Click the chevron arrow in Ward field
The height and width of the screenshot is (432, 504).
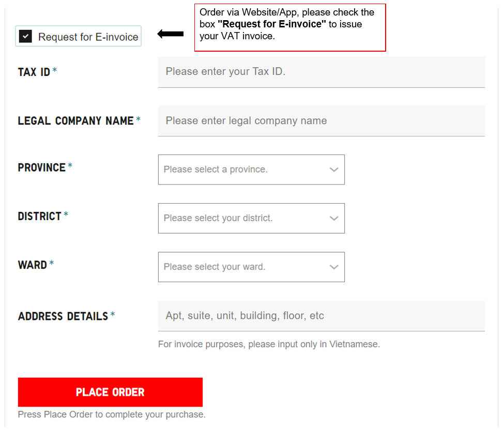[334, 267]
